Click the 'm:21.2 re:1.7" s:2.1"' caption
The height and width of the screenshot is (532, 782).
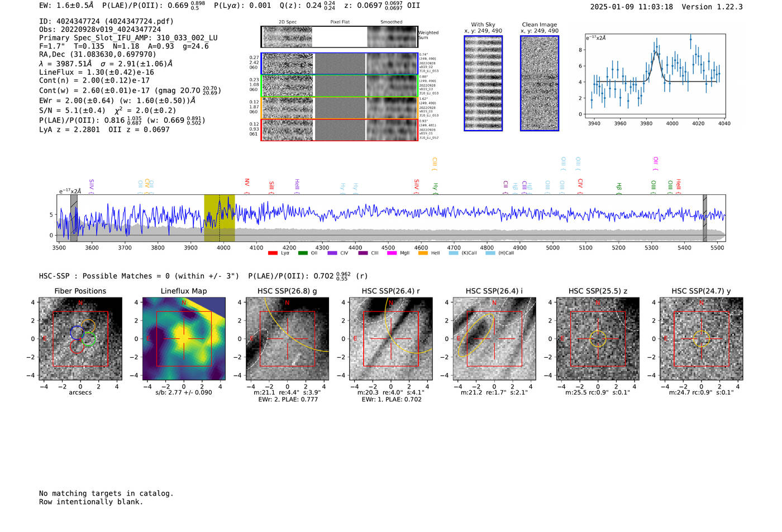tap(494, 392)
